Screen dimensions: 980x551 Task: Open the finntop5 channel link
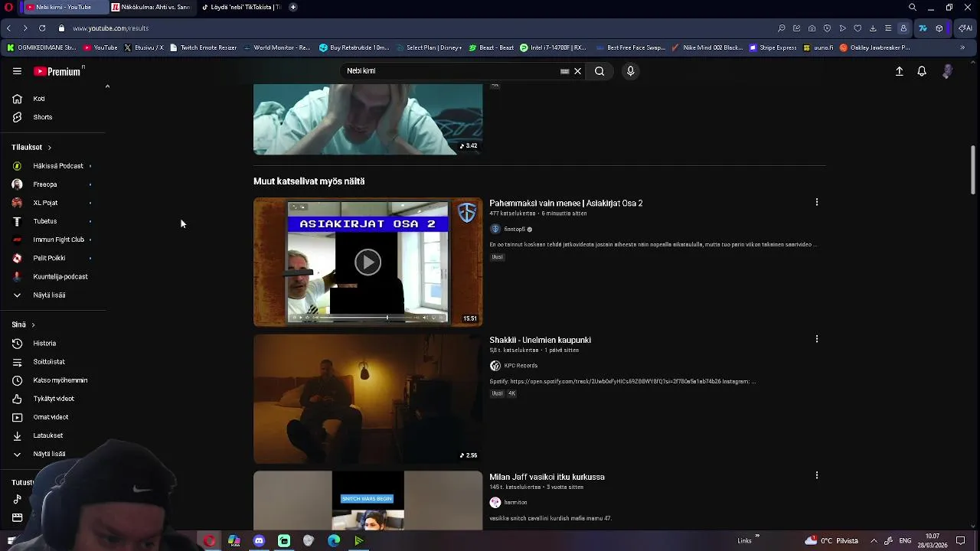click(x=514, y=229)
